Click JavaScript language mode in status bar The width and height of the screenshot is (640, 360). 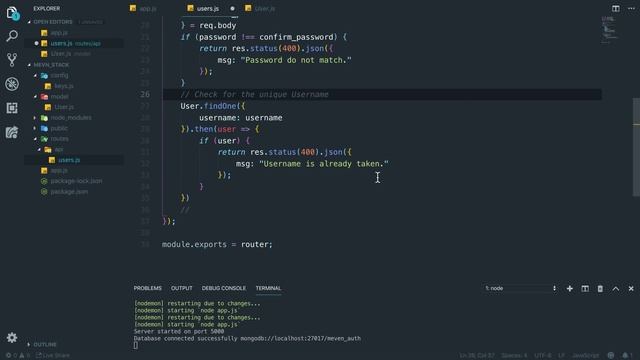[x=586, y=356]
